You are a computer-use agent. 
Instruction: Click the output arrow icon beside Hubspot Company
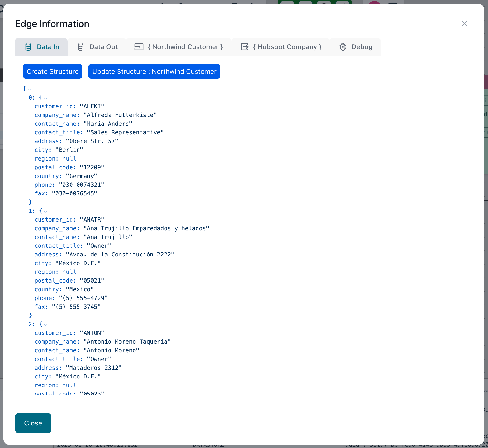[244, 47]
